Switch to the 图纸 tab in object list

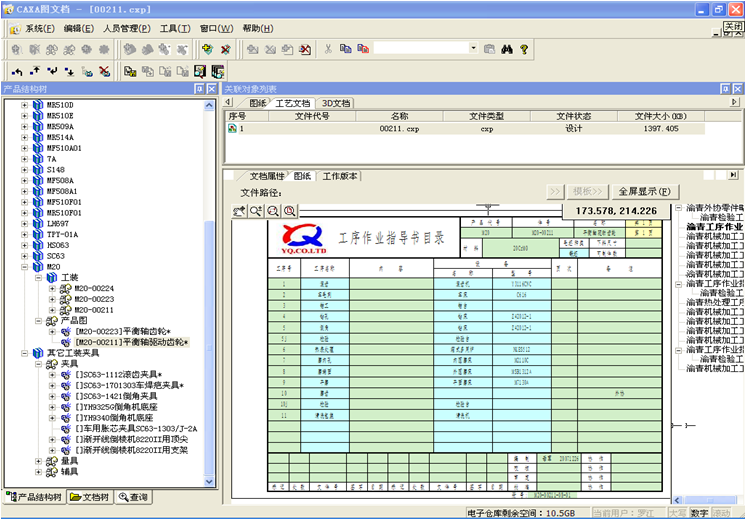coord(257,103)
